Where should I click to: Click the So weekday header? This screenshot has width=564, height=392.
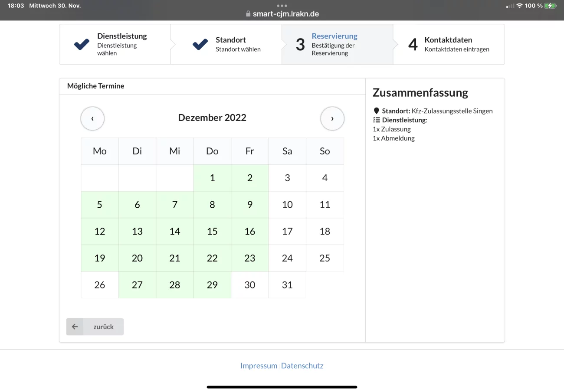(325, 151)
